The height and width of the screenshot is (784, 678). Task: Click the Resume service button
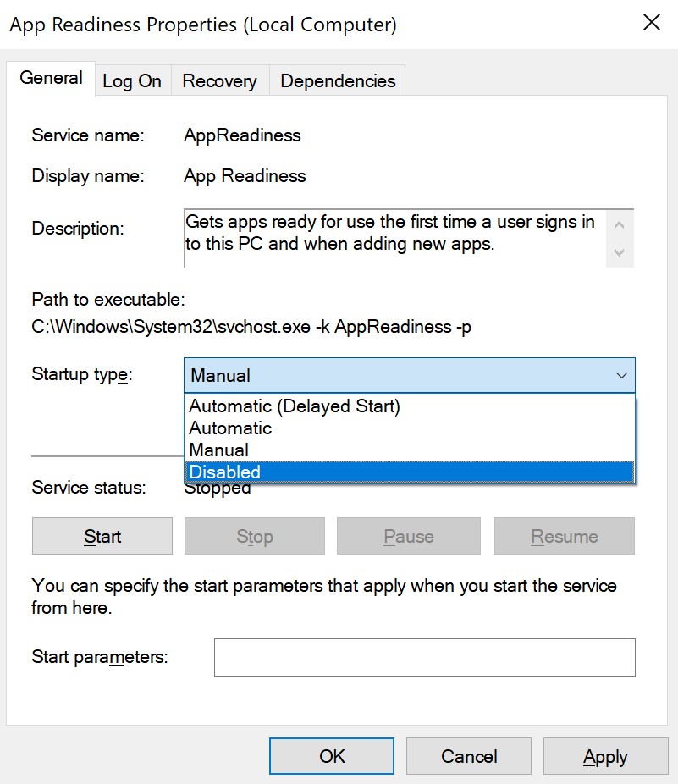[x=564, y=537]
